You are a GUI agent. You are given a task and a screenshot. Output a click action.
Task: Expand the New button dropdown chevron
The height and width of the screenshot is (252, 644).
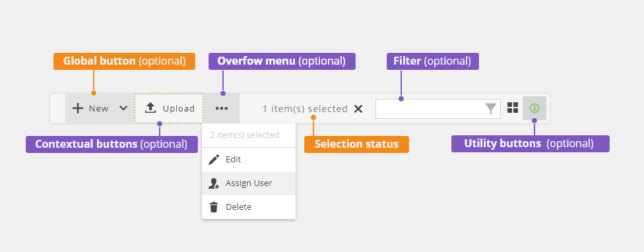click(123, 108)
